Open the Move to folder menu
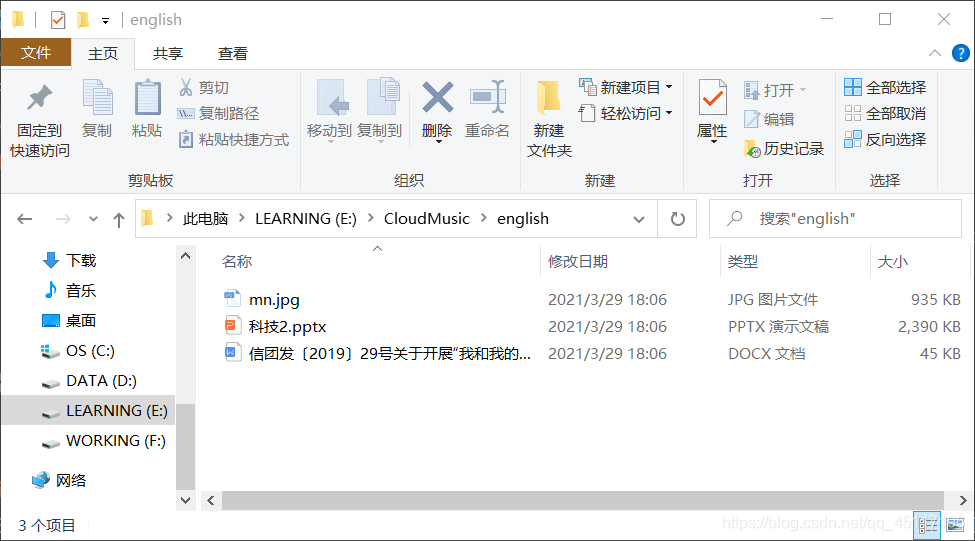975x541 pixels. pos(330,111)
